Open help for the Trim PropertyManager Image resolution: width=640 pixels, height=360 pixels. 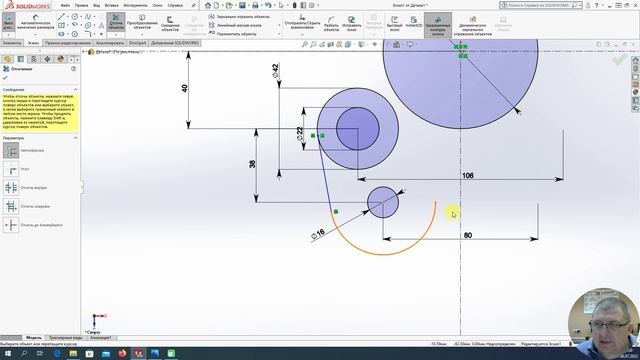click(73, 69)
